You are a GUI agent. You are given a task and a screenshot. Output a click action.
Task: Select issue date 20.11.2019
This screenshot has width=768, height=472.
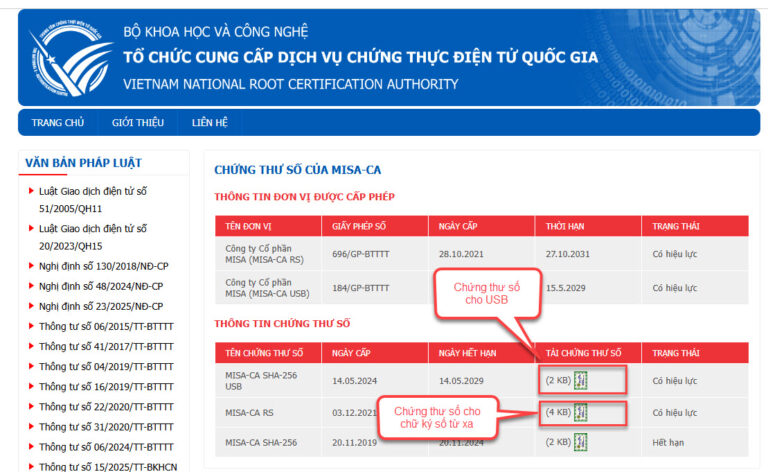click(355, 443)
